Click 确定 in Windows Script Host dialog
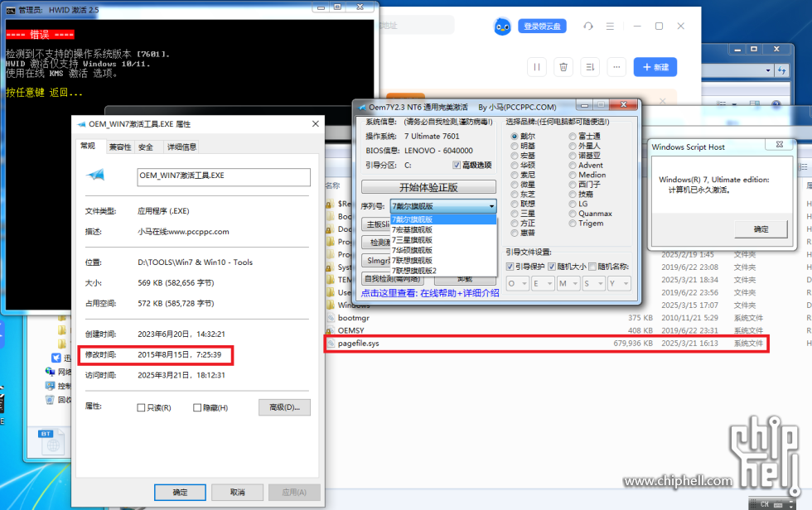The height and width of the screenshot is (510, 812). (x=761, y=229)
